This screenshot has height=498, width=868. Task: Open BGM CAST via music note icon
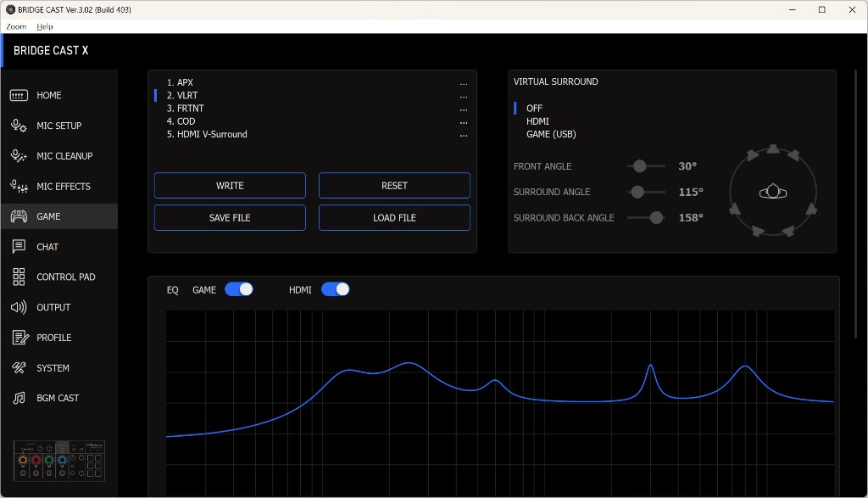tap(19, 398)
